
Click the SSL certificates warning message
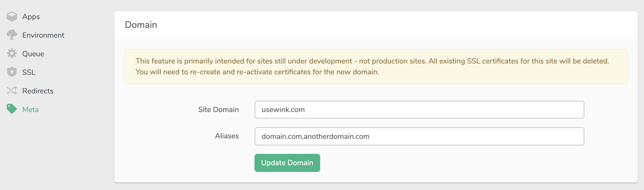pos(376,66)
